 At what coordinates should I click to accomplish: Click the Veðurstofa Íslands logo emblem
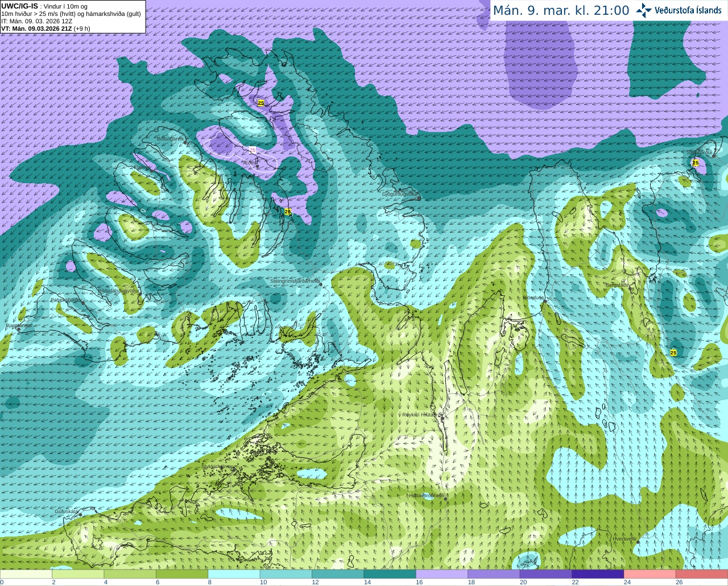(644, 10)
